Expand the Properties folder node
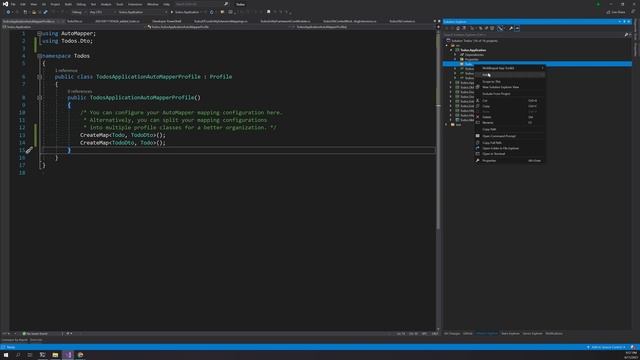 tap(456, 59)
